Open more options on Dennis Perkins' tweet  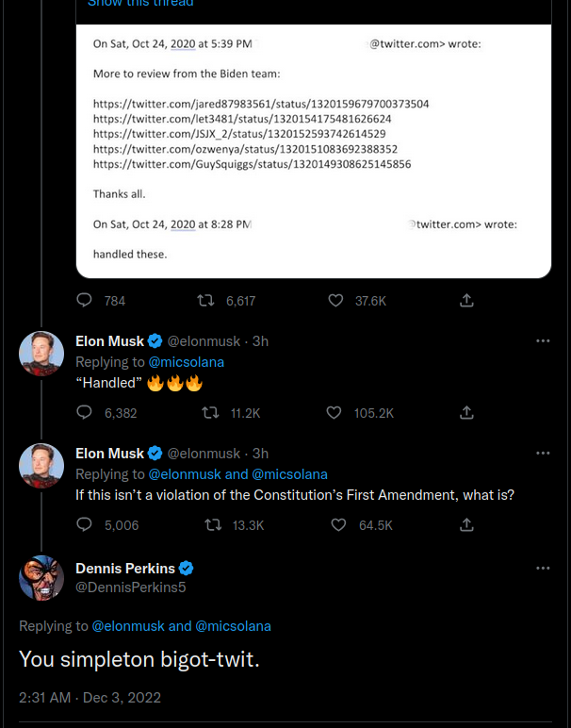click(543, 569)
